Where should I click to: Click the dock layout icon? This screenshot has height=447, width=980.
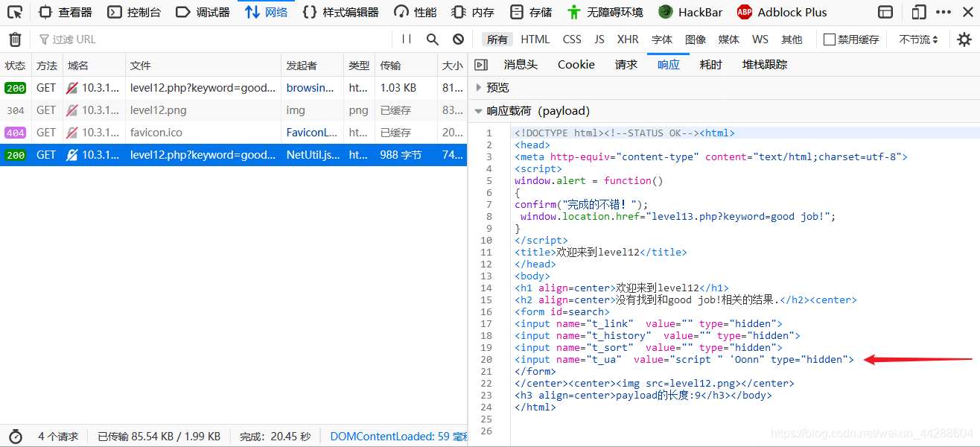point(885,12)
